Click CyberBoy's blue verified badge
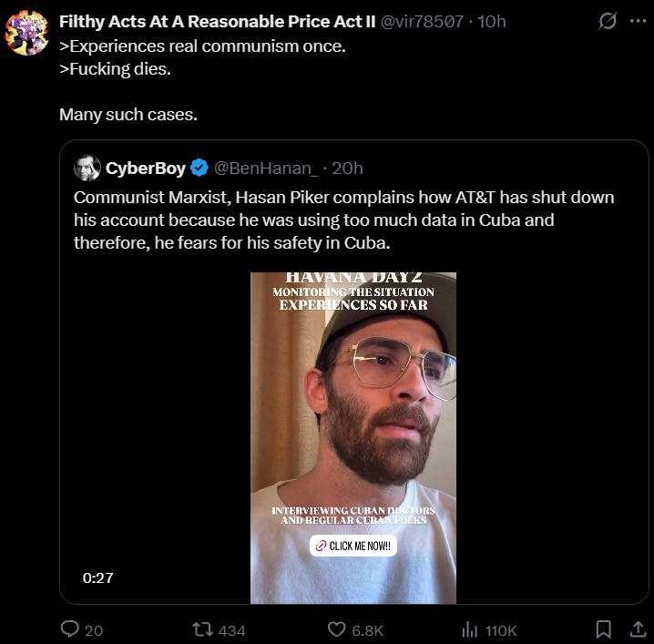This screenshot has height=644, width=654. 199,168
